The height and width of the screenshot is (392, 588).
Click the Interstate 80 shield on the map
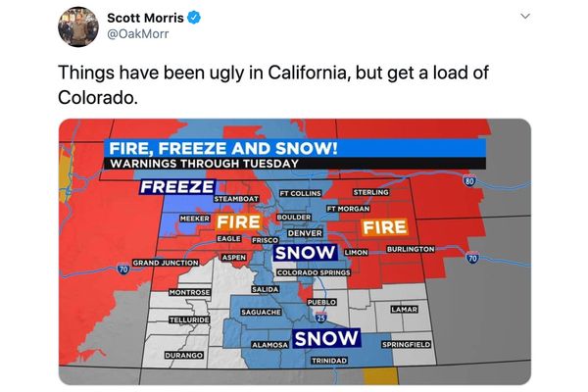[467, 181]
